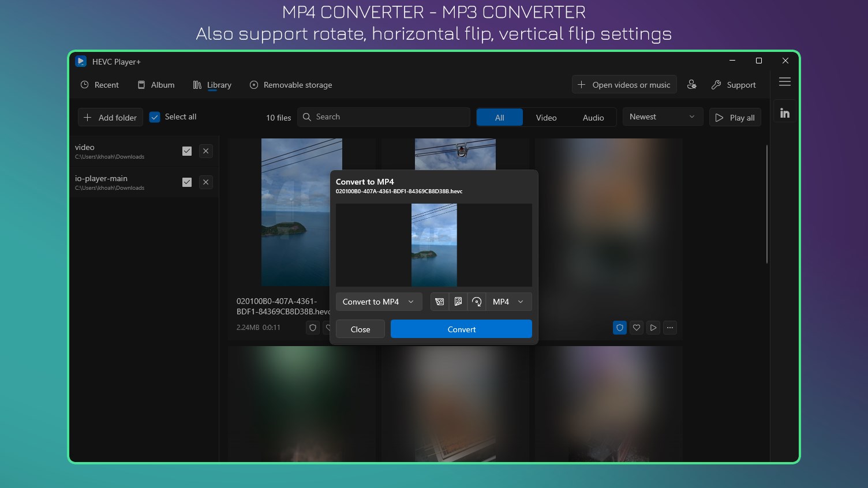Toggle the Select all checkbox
The image size is (868, 488).
155,117
